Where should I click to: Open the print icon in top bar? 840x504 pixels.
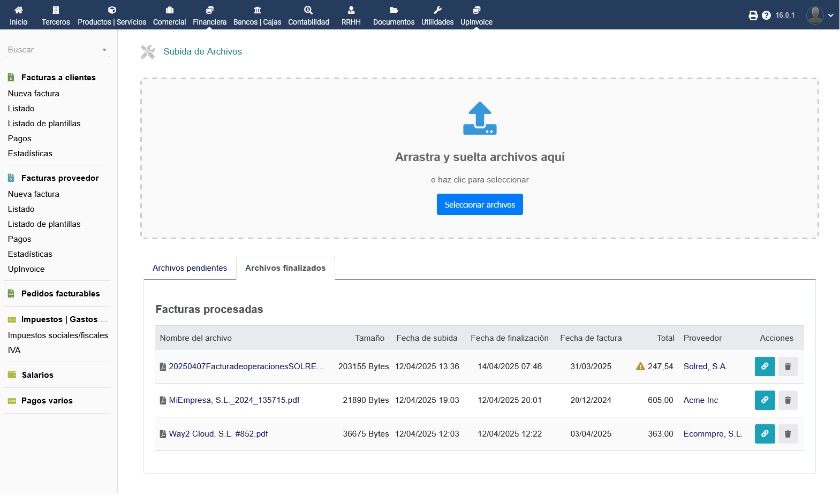tap(753, 16)
